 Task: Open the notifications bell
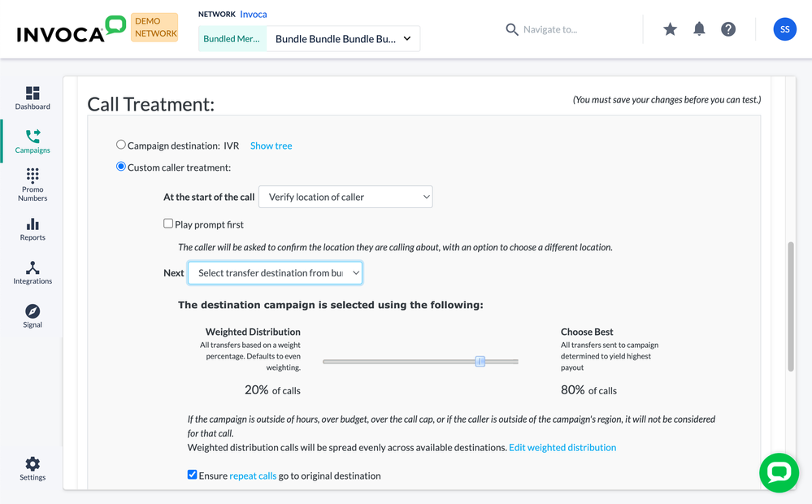pos(699,29)
